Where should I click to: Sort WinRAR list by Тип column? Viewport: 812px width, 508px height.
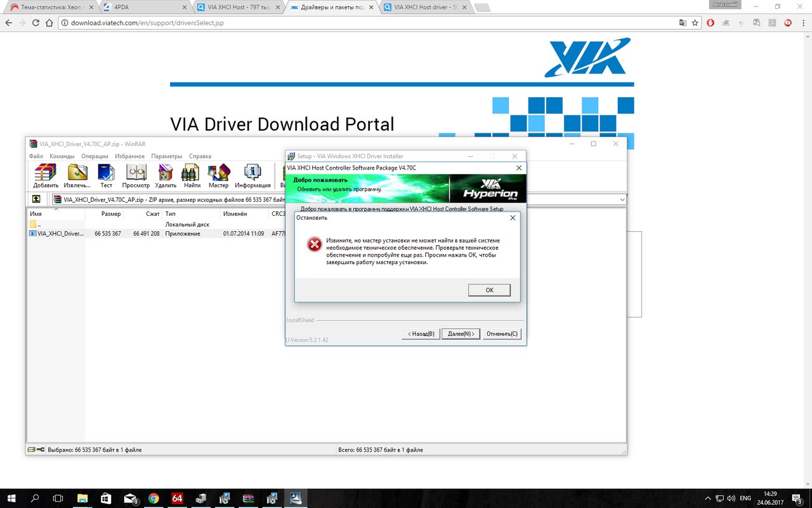(x=191, y=214)
